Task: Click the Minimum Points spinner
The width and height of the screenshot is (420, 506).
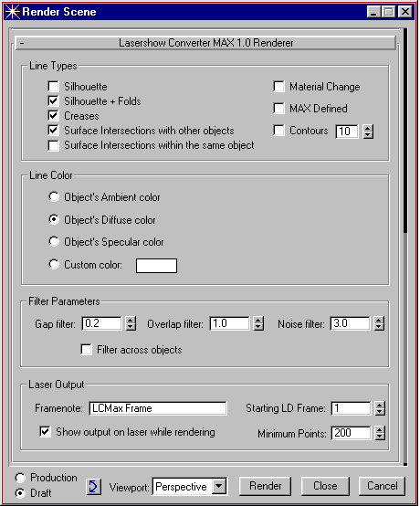Action: (380, 433)
